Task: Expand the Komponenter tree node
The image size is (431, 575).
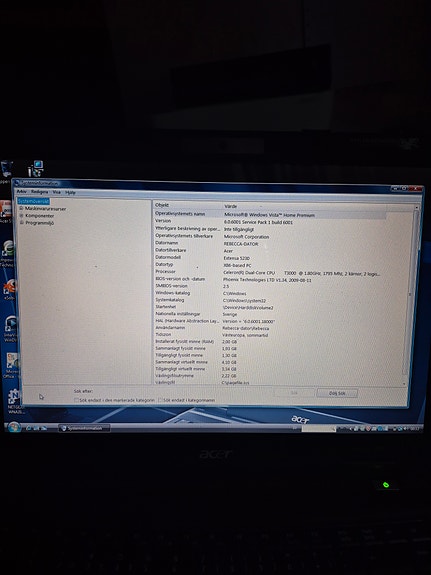Action: 21,215
